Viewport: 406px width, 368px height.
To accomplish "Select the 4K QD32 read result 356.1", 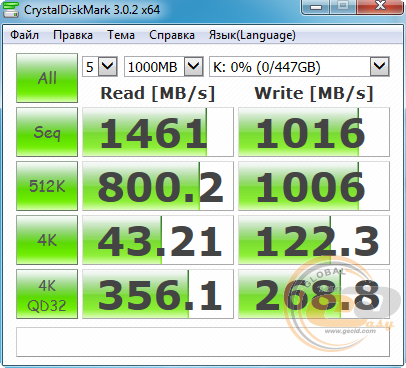I will (158, 294).
